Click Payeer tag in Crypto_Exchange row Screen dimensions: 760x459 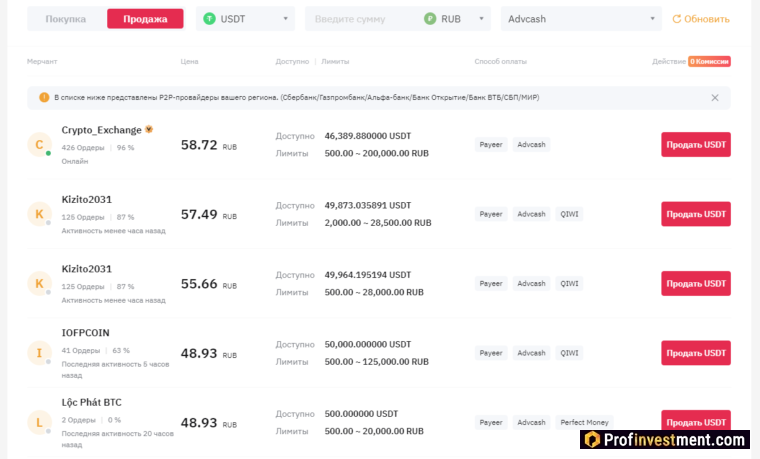(491, 144)
